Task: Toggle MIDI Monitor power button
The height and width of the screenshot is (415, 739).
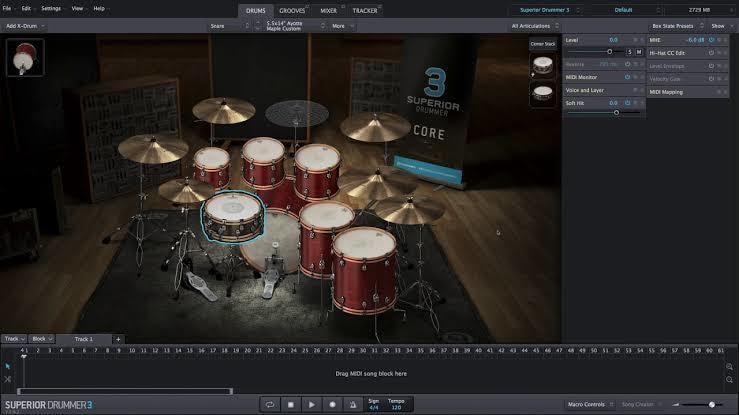Action: pos(627,77)
